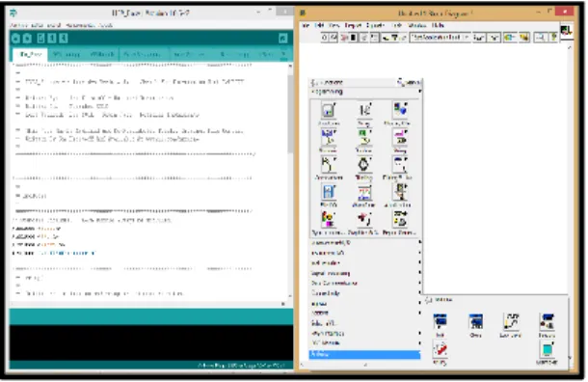Click the Arduino editor vertical scrollbar
Screen dimensions: 588x382
click(x=290, y=113)
